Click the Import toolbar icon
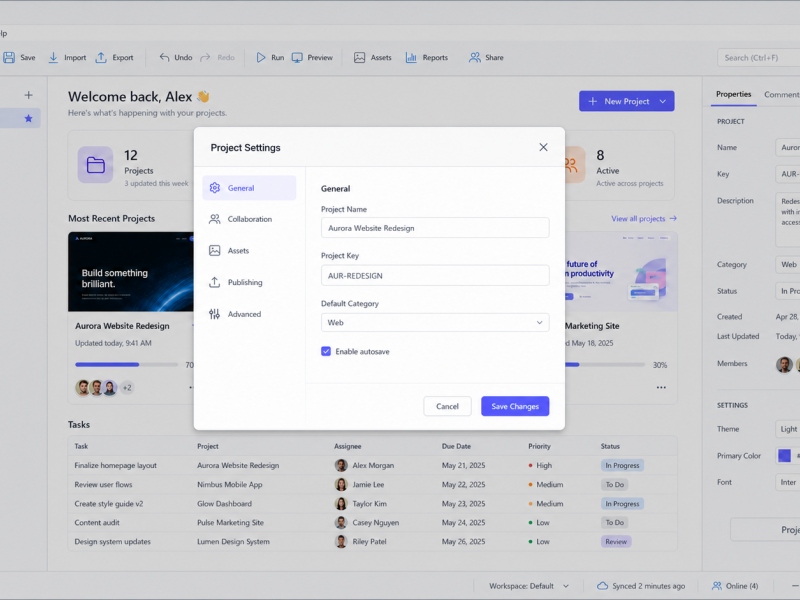 point(53,58)
